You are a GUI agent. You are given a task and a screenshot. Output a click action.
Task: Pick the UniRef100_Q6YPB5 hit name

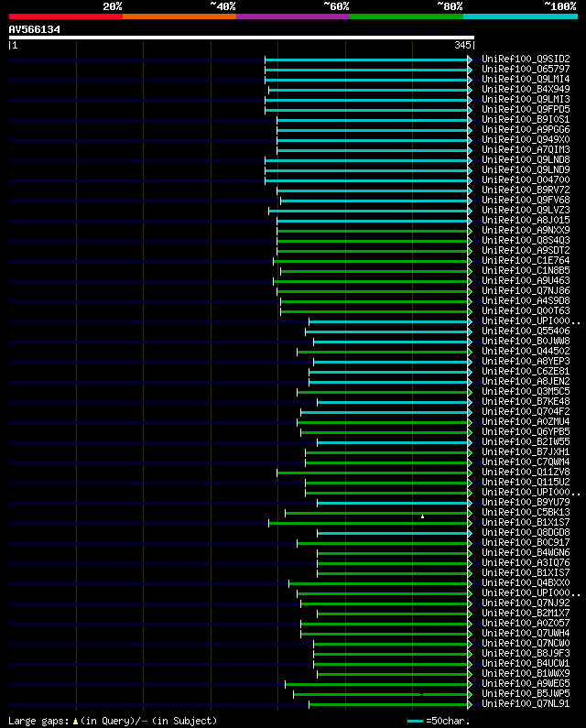pyautogui.click(x=526, y=432)
